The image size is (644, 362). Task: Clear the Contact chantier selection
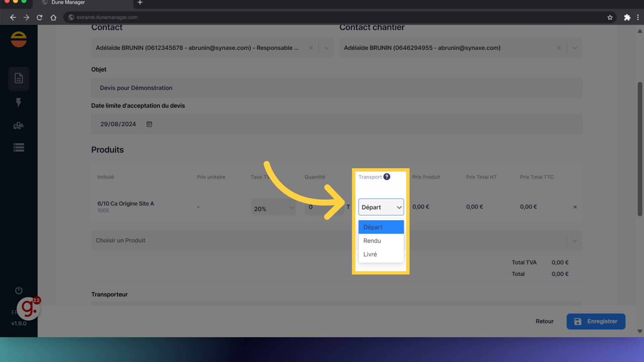click(x=559, y=48)
